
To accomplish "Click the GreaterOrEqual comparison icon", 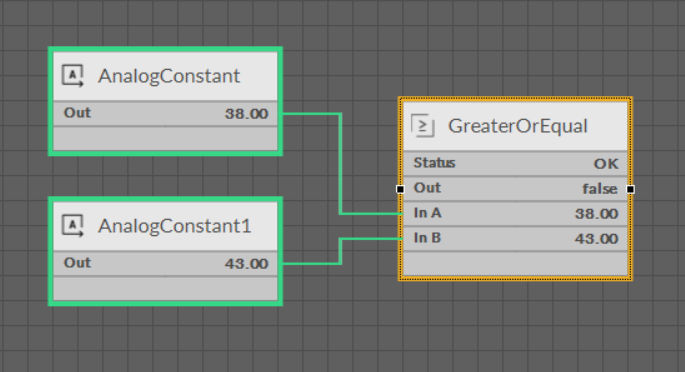I will (423, 126).
